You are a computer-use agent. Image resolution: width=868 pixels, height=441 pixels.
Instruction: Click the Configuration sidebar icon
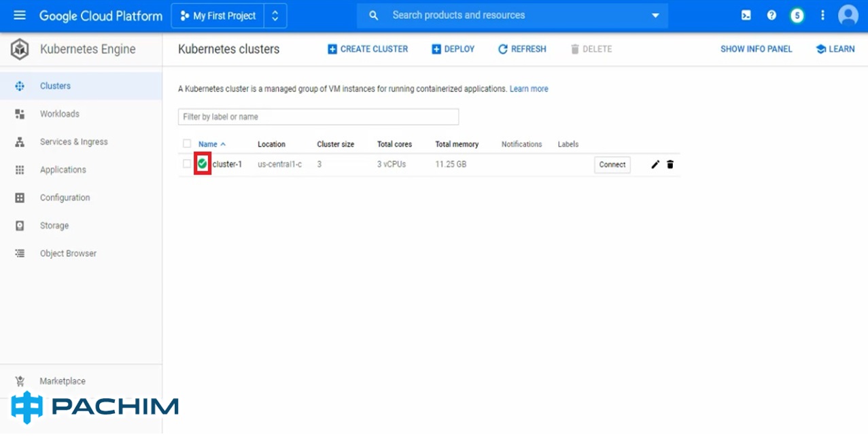[20, 198]
